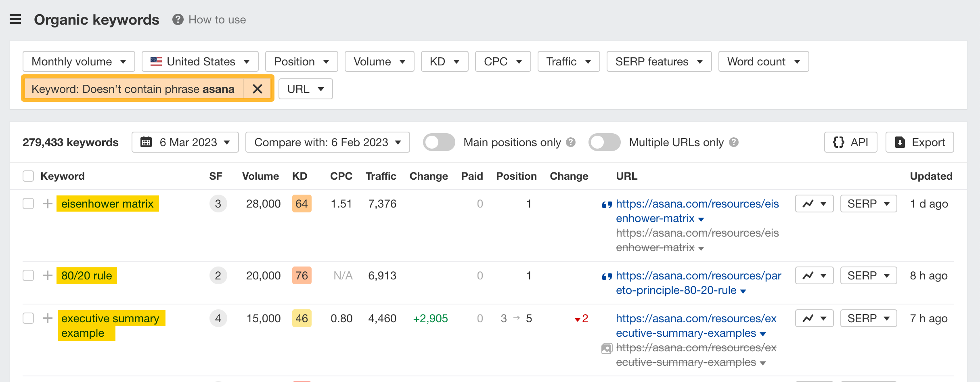Image resolution: width=980 pixels, height=382 pixels.
Task: Remove the asana keyword filter
Action: (x=258, y=89)
